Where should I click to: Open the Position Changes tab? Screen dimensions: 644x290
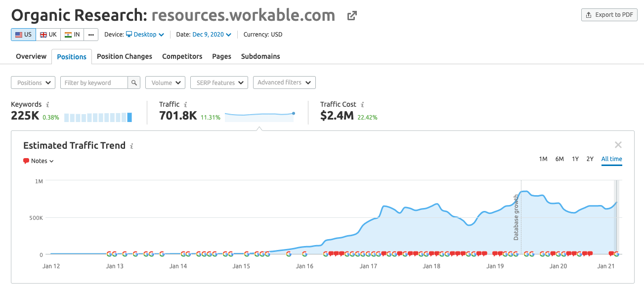(125, 56)
